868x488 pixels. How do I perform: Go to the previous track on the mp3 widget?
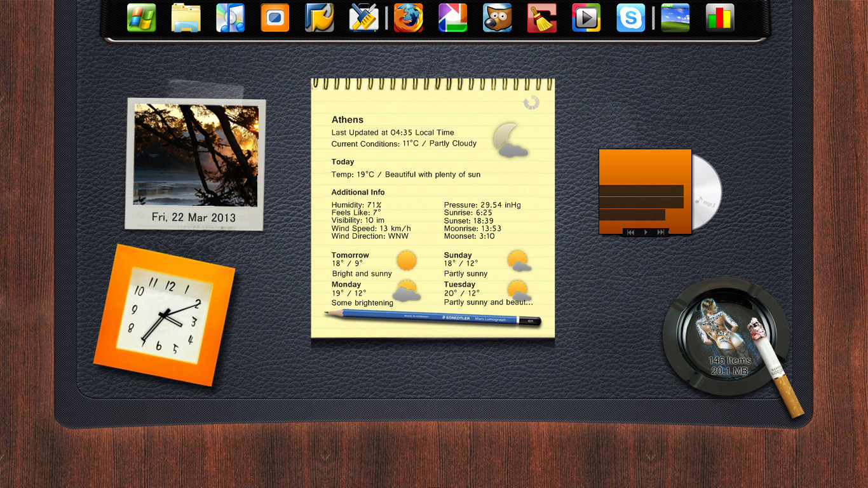pos(630,233)
